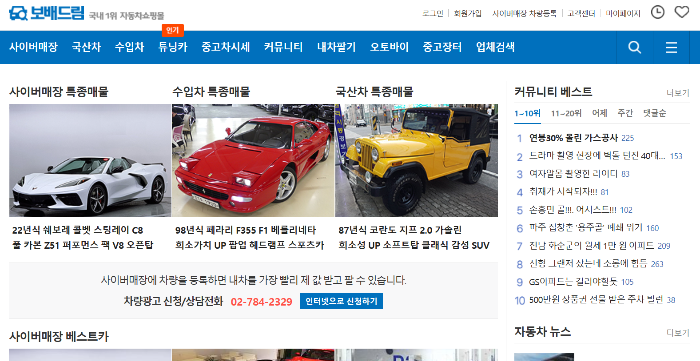This screenshot has height=361, width=700.
Task: Select the 11~20위 tab
Action: (566, 113)
